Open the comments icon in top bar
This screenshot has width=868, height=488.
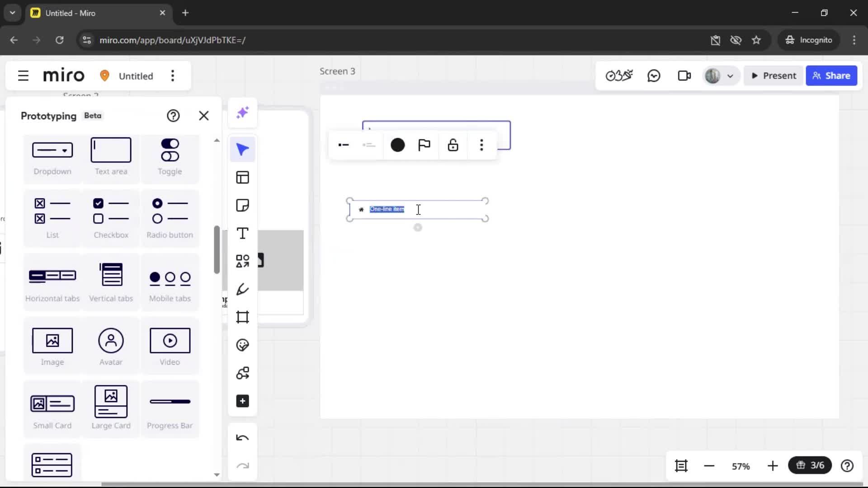[654, 75]
